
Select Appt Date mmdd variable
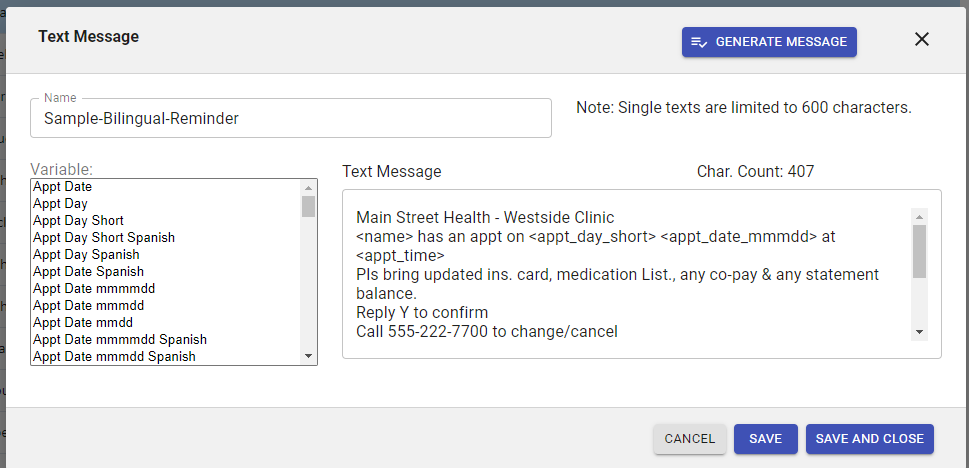tap(83, 322)
